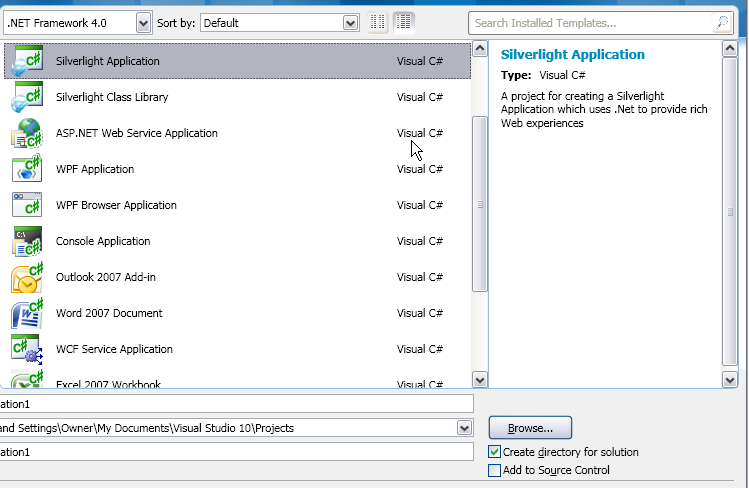Click the Outlook 2007 Add-in icon
The height and width of the screenshot is (488, 749).
coord(27,277)
